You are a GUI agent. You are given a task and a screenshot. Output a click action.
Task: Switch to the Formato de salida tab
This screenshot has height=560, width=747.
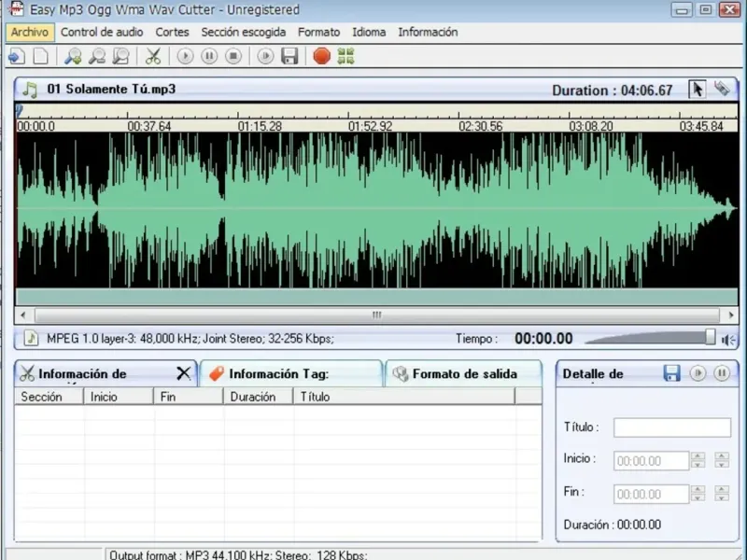(463, 373)
